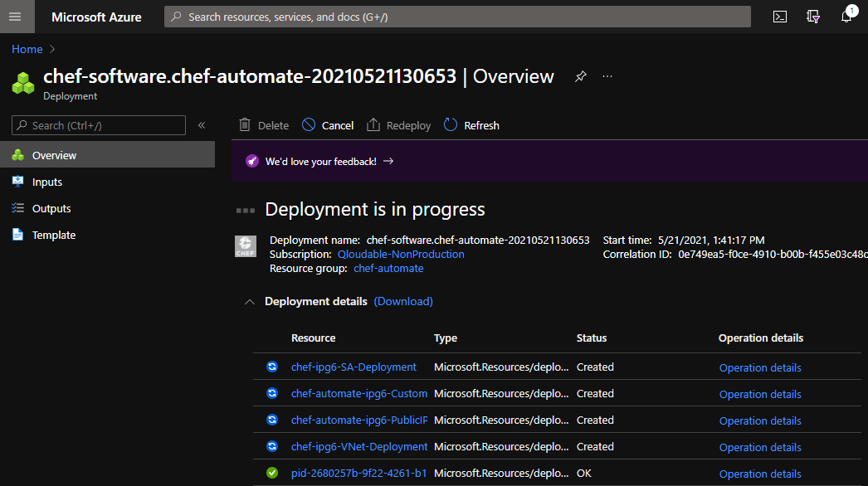Click the resource menu search field
Image resolution: width=868 pixels, height=486 pixels.
coord(98,124)
